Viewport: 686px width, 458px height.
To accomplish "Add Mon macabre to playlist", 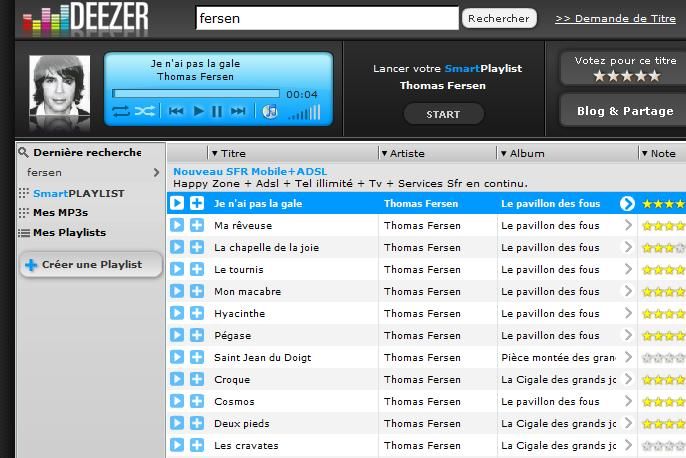I will tap(197, 291).
